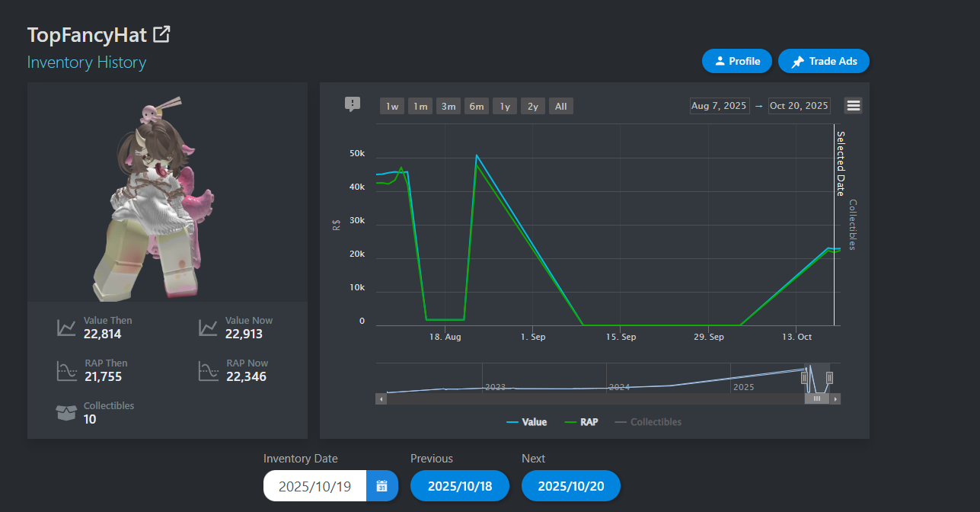Select the All zoom range

coord(561,106)
